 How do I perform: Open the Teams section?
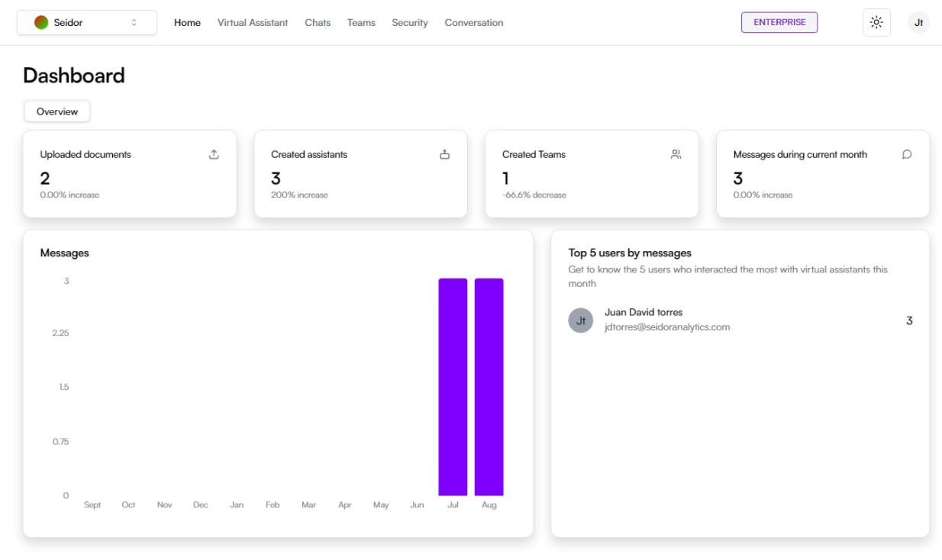[361, 23]
